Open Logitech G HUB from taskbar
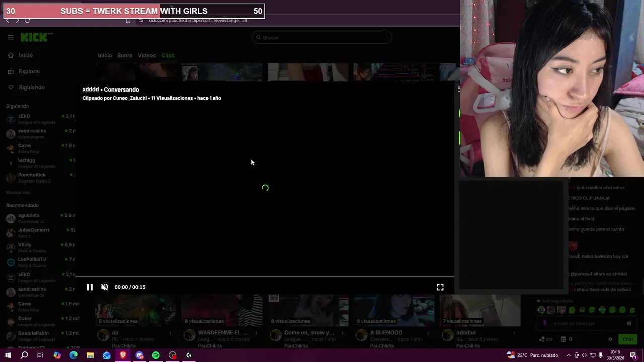The image size is (644, 362). pyautogui.click(x=189, y=355)
